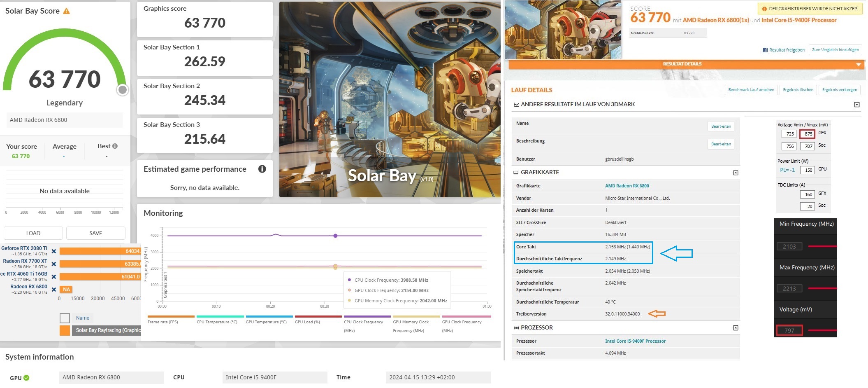Click the Facebook icon near Resultat freigeben
The height and width of the screenshot is (388, 868).
pos(765,50)
